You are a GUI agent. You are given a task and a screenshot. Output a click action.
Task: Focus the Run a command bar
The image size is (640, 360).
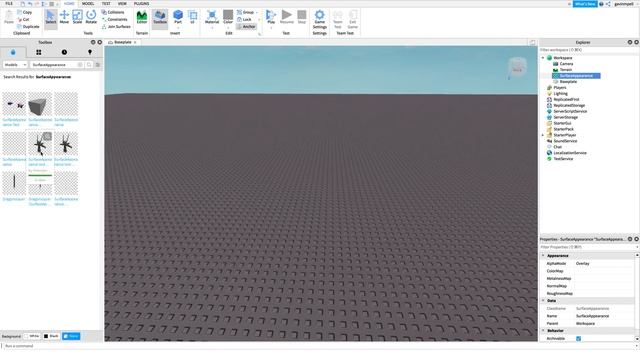coord(318,346)
